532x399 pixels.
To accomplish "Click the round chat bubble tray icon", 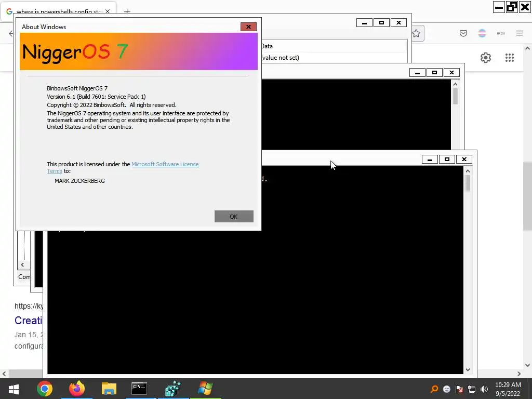I will tap(447, 389).
